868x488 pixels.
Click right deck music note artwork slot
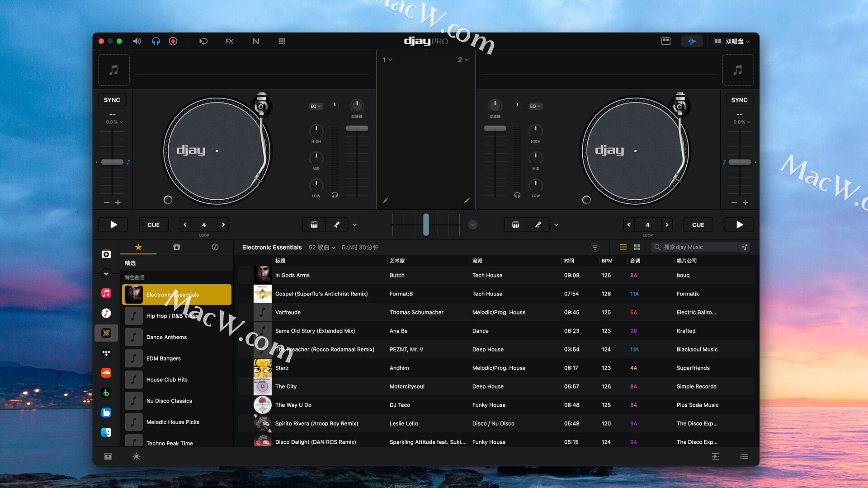[x=738, y=70]
